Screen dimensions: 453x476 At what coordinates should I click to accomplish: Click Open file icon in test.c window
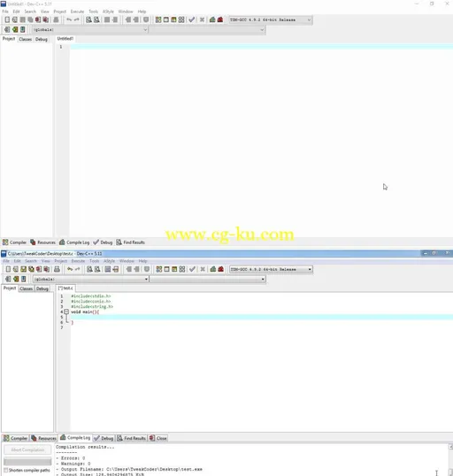click(16, 269)
